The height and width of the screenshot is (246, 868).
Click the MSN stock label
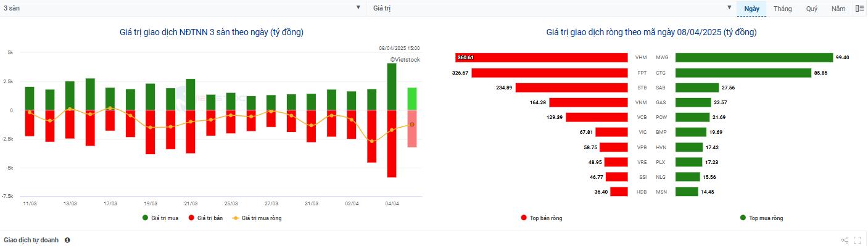click(661, 192)
